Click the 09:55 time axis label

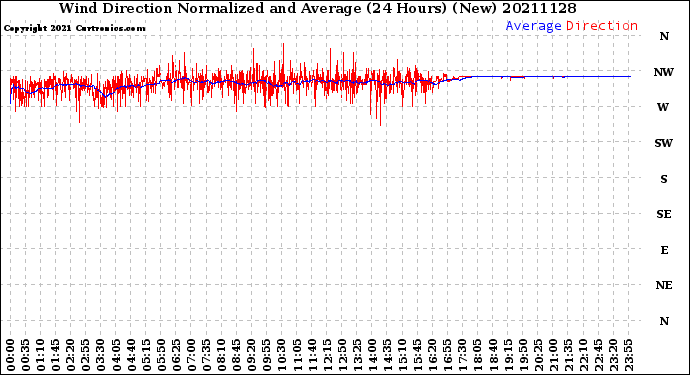267,356
